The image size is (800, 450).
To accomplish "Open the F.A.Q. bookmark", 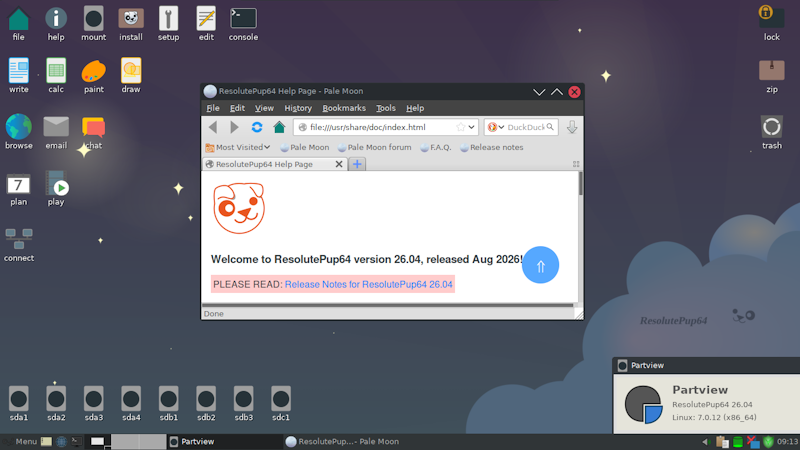I will (x=436, y=147).
